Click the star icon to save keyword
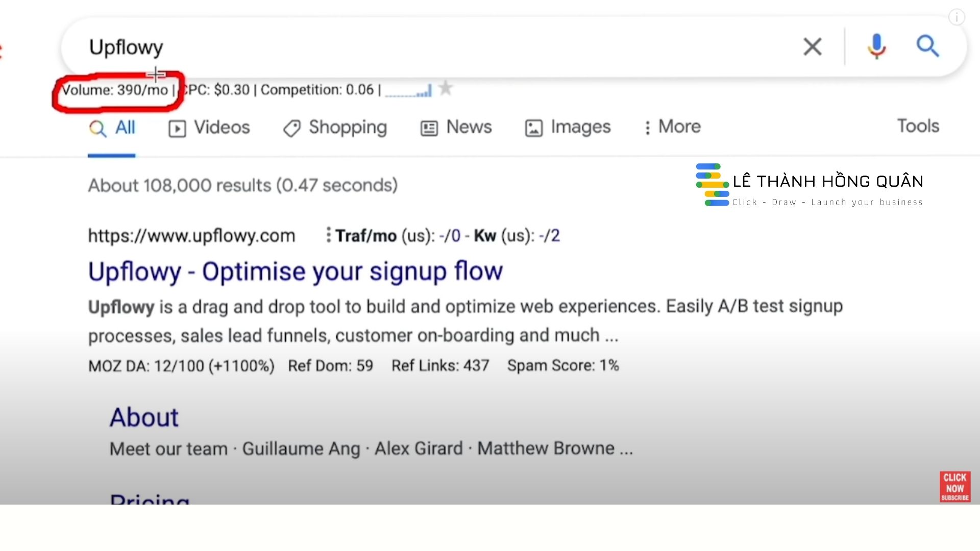 pos(446,88)
